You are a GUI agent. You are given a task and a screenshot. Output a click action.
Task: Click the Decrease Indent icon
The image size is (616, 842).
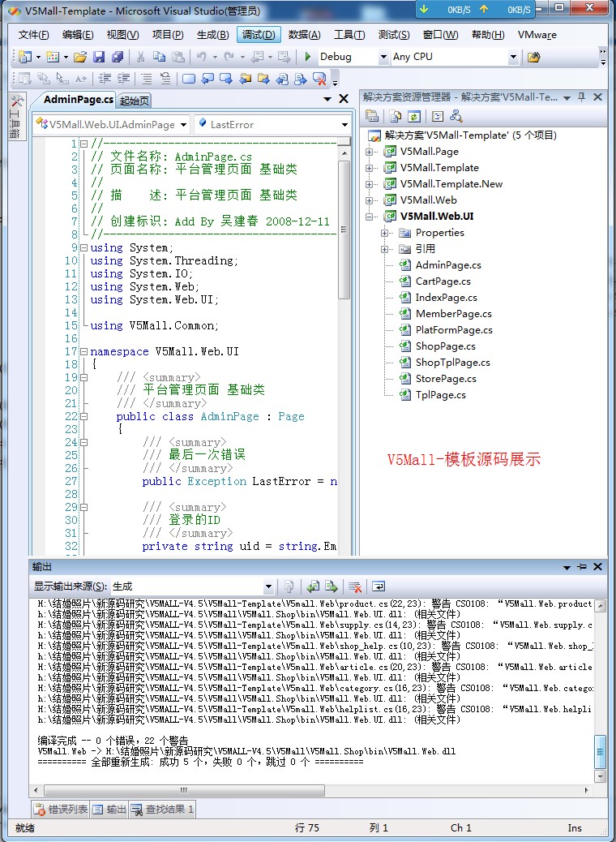(x=105, y=79)
